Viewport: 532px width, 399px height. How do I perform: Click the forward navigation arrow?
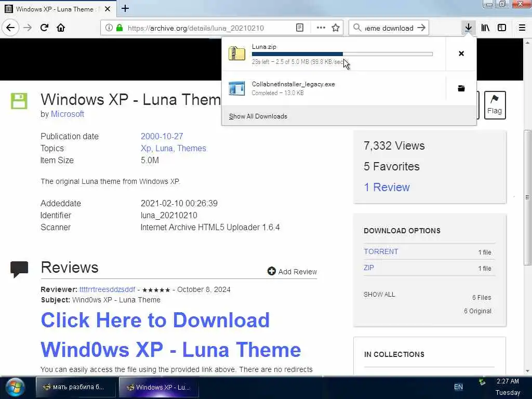pos(28,28)
